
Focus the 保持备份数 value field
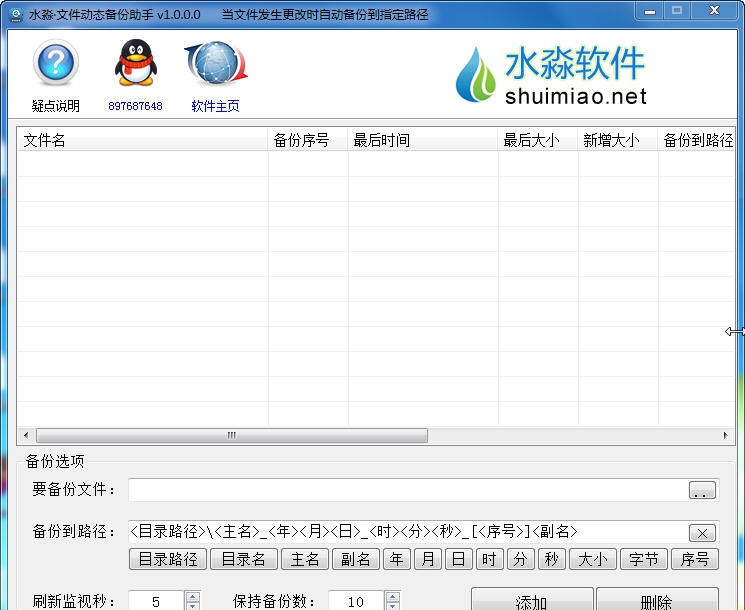pos(356,601)
